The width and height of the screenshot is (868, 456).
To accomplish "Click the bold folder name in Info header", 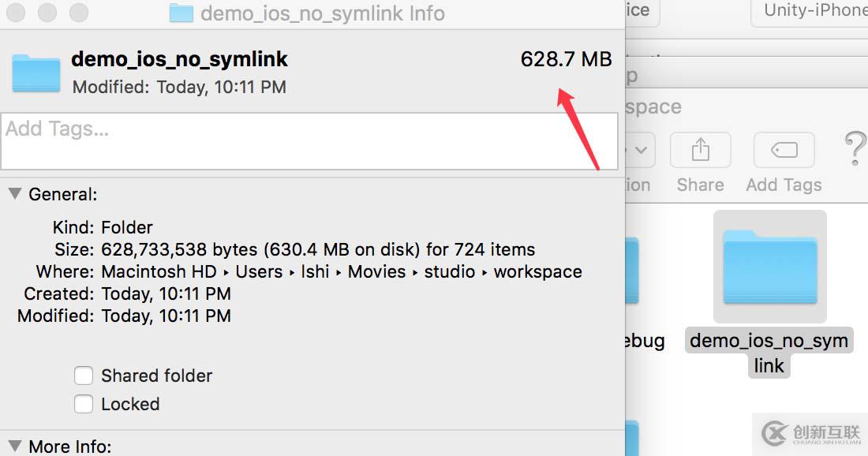I will pyautogui.click(x=179, y=59).
